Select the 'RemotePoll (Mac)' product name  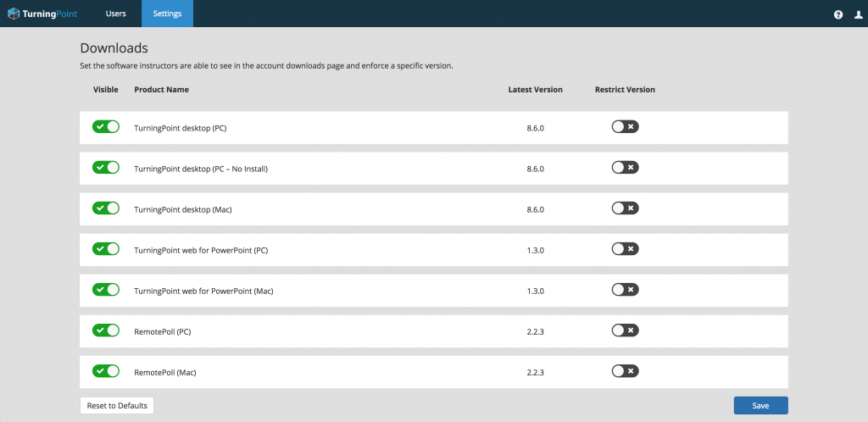click(x=165, y=372)
